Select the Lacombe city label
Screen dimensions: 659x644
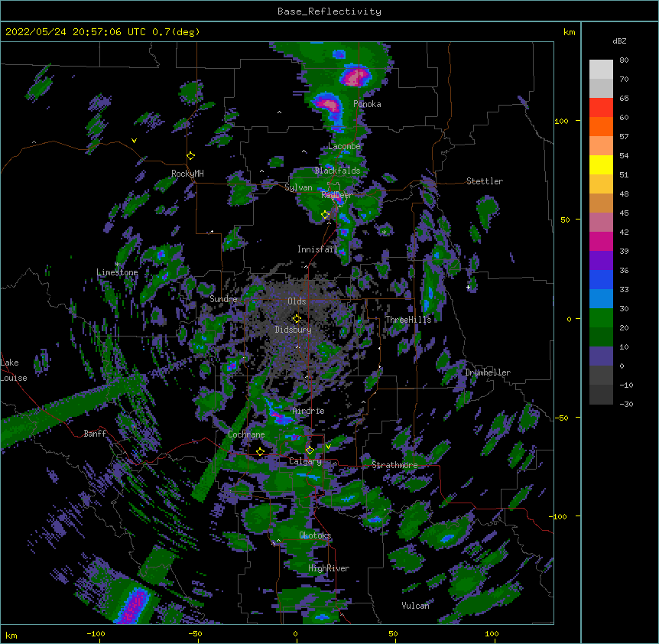pyautogui.click(x=344, y=146)
